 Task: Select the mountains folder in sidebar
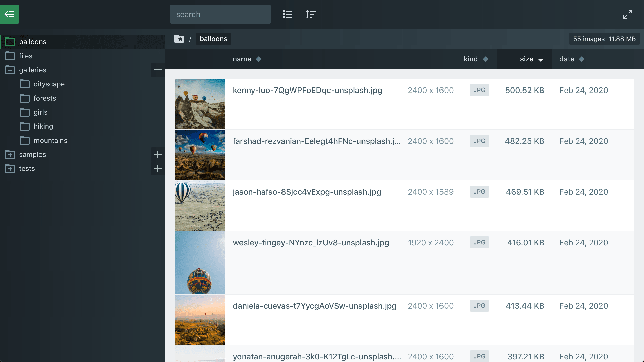50,140
